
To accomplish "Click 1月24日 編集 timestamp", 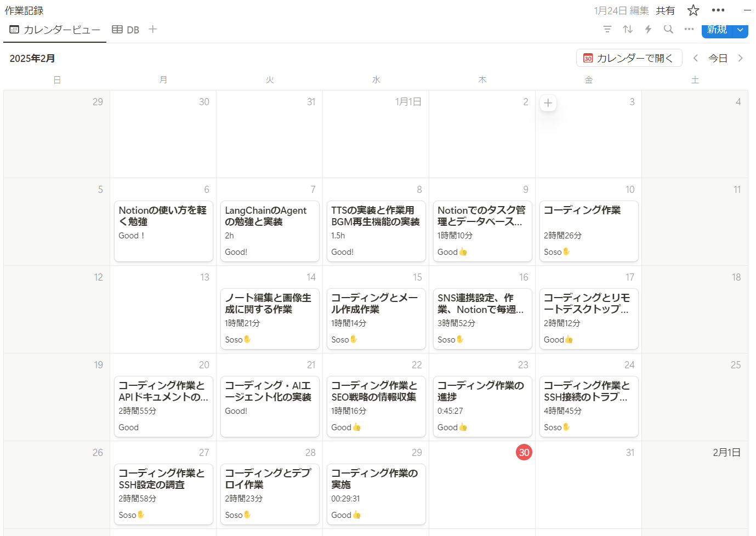I will (621, 10).
